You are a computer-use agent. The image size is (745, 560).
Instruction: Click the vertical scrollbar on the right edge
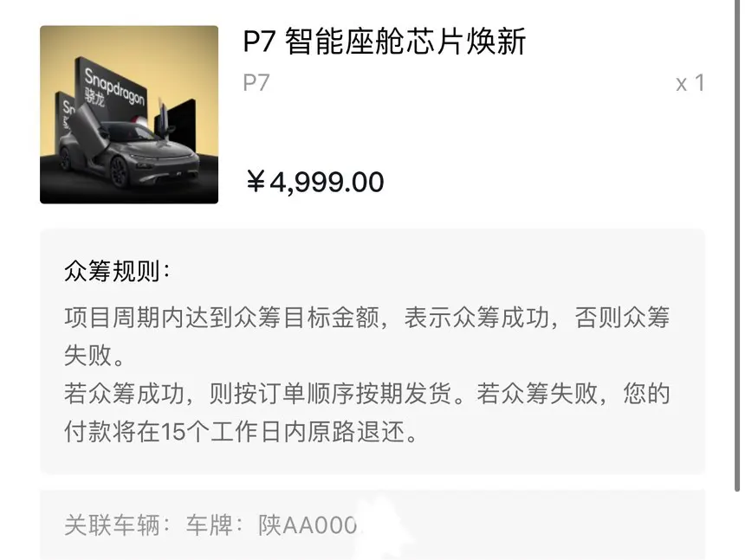737,246
